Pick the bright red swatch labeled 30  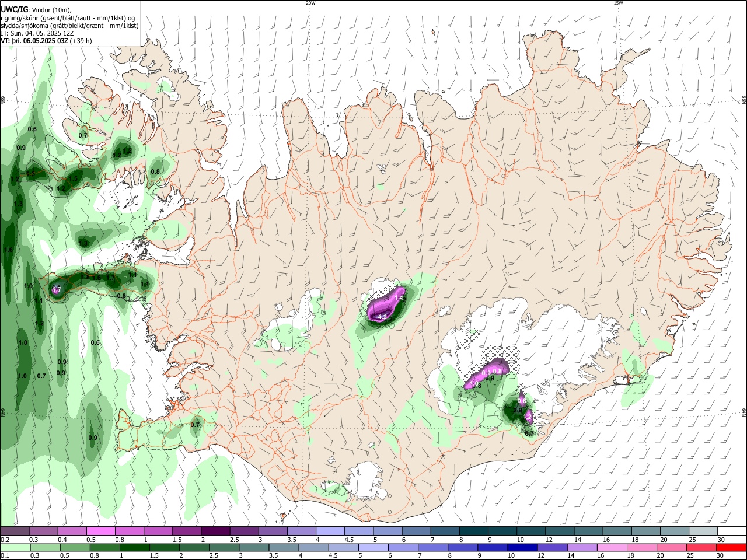pos(731,547)
